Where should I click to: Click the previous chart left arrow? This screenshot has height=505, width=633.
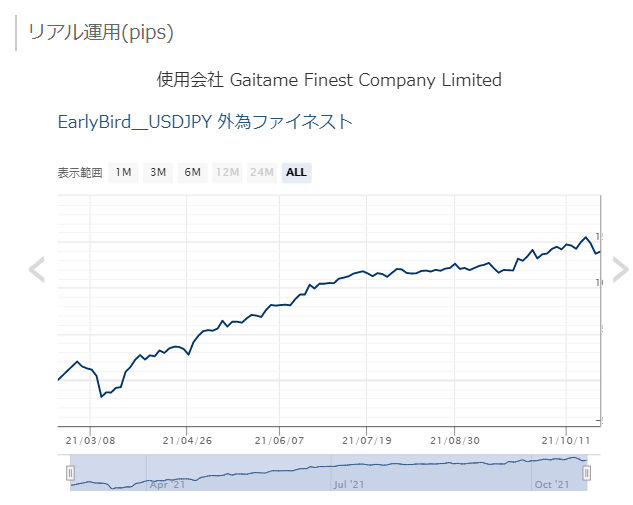(x=37, y=269)
